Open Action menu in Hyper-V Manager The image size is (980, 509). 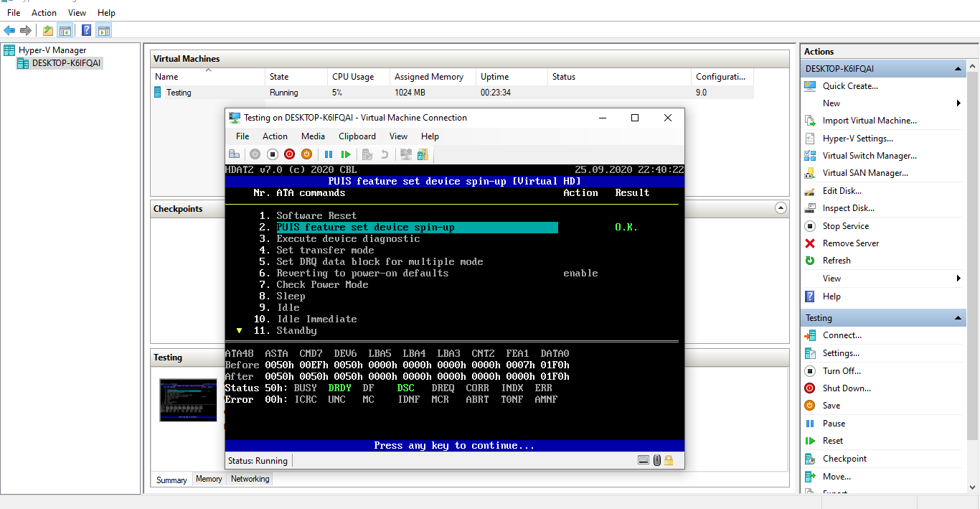(44, 13)
